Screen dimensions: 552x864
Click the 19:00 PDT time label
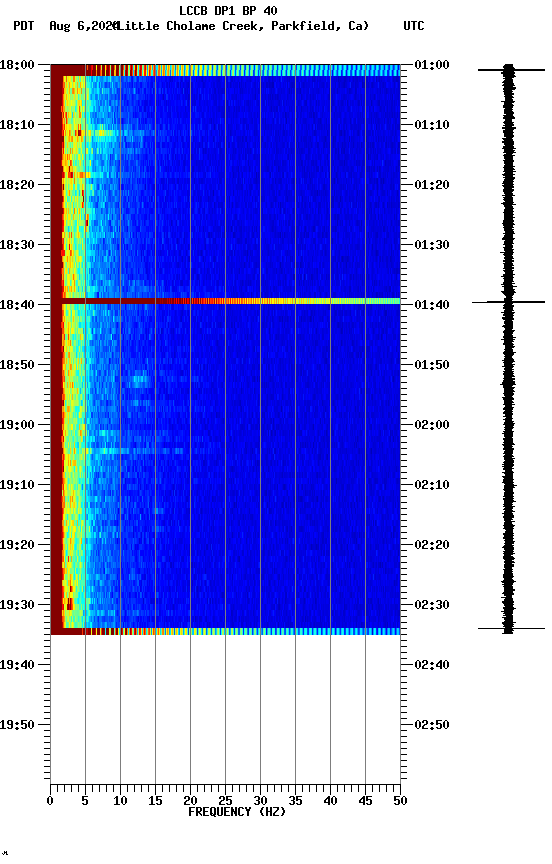point(17,425)
